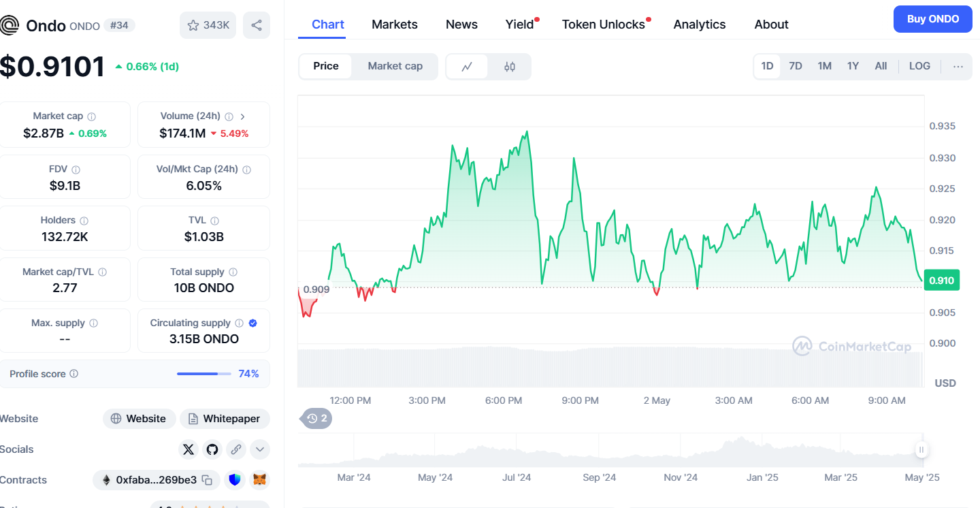Copy the contract address
The image size is (980, 508).
pos(207,480)
